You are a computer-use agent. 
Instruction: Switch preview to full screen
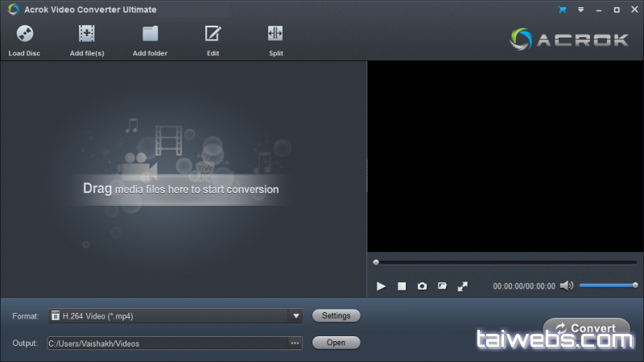(x=462, y=286)
